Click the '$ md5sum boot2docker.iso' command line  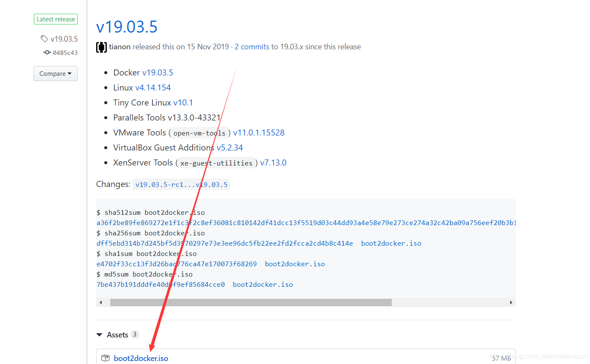point(145,274)
